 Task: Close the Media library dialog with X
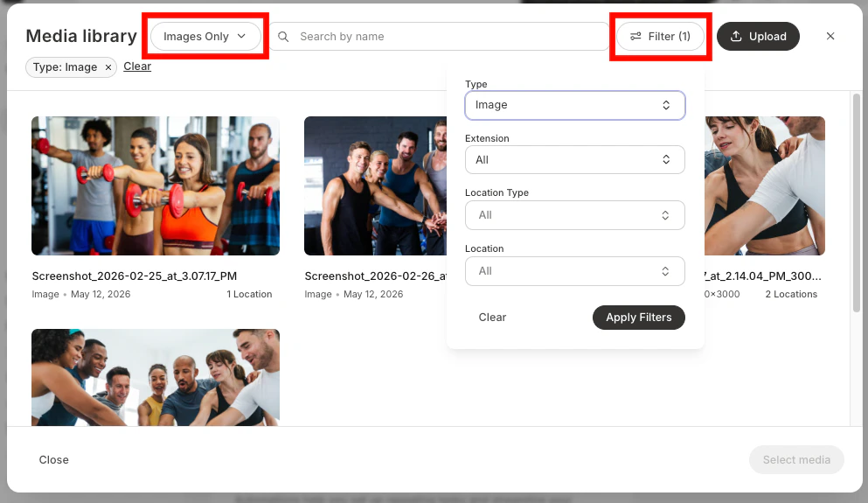pos(830,37)
